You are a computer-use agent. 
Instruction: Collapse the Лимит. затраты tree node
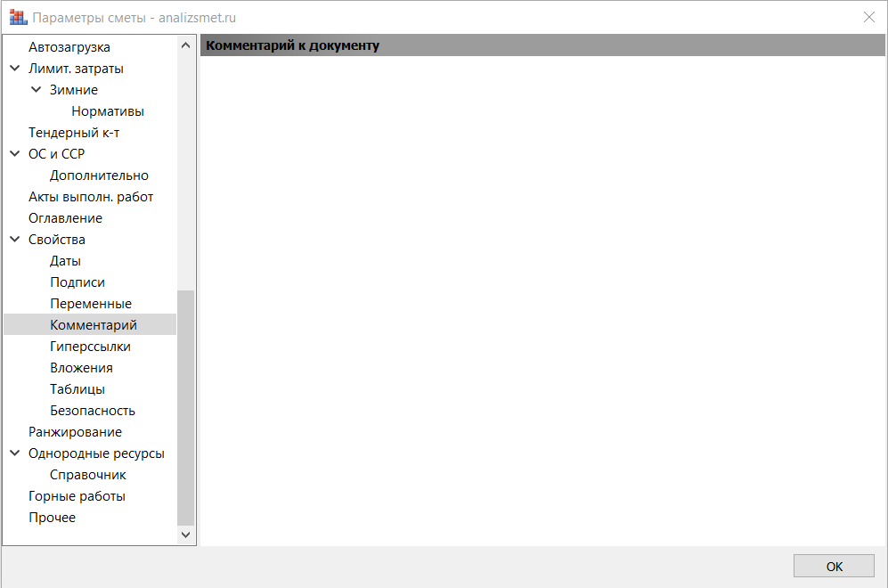[x=15, y=69]
